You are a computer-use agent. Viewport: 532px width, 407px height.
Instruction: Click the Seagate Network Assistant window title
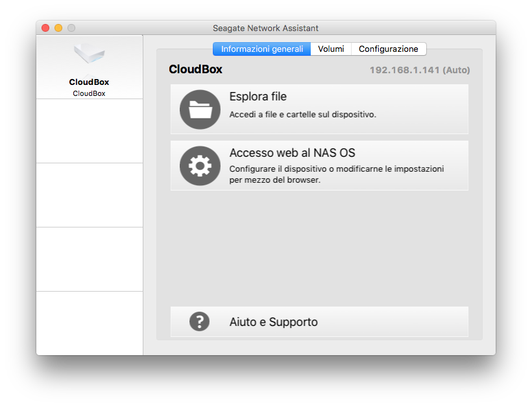click(x=265, y=28)
